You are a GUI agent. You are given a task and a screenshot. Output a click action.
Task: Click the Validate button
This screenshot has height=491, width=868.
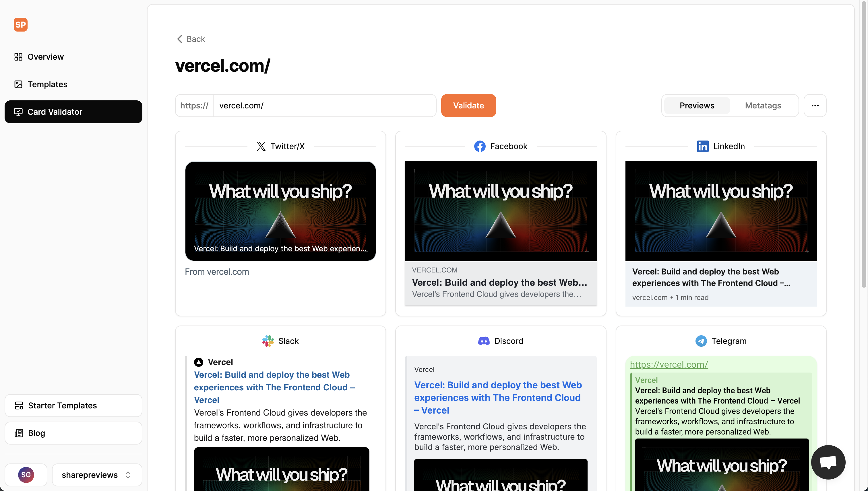468,106
